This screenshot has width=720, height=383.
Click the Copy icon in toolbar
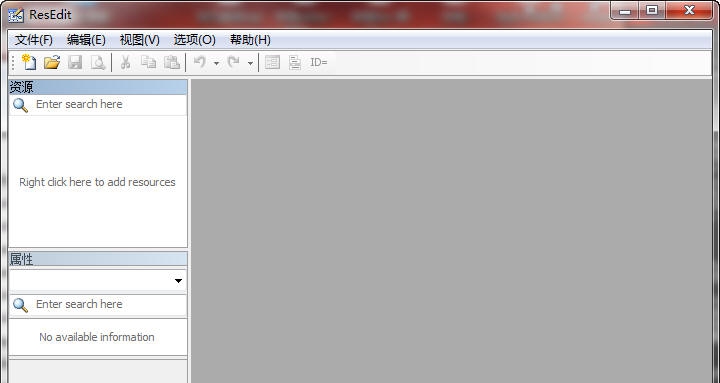point(148,62)
